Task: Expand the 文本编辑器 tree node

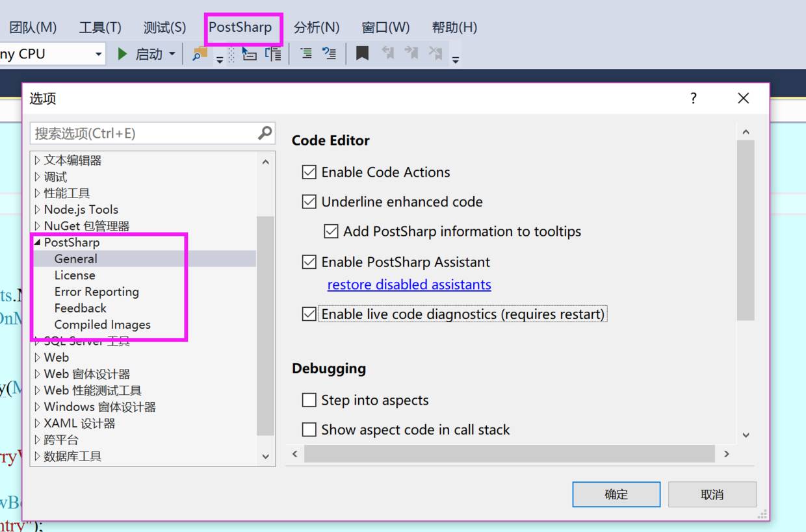Action: tap(37, 160)
